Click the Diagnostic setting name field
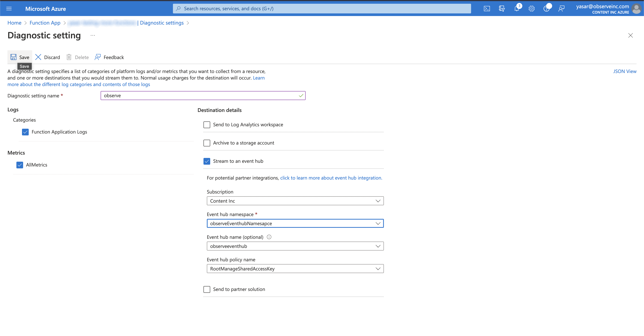This screenshot has width=644, height=336. pos(203,95)
